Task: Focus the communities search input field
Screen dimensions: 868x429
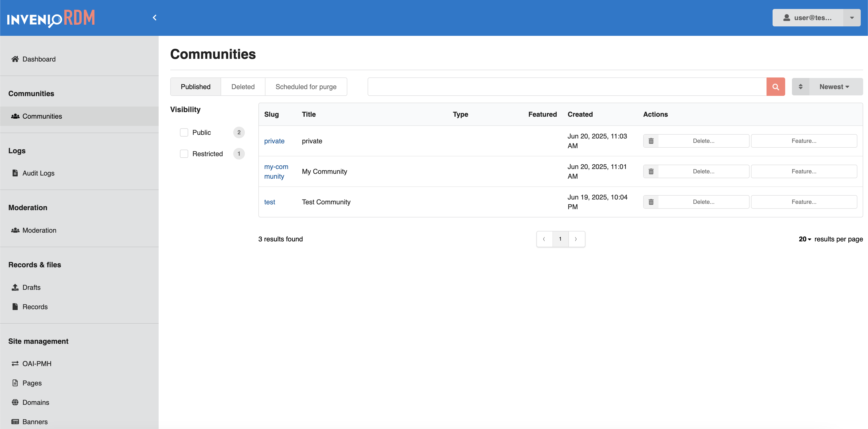Action: (567, 87)
